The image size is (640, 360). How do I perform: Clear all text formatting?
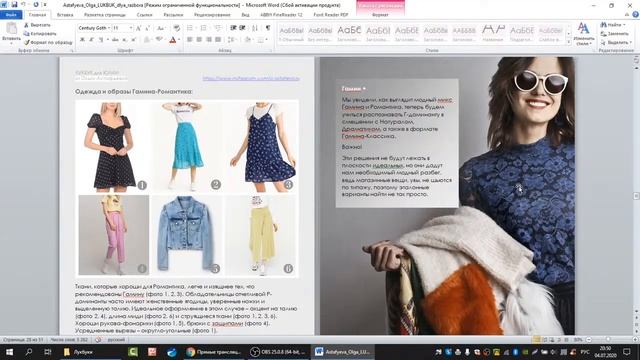(x=176, y=28)
